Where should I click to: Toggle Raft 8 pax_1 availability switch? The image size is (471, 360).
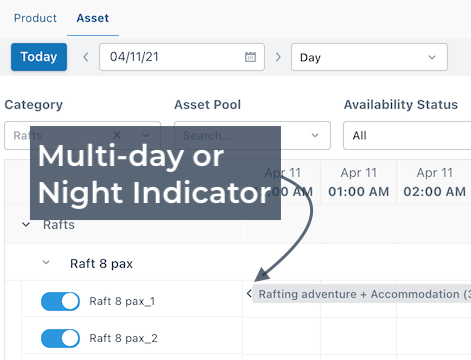(60, 301)
